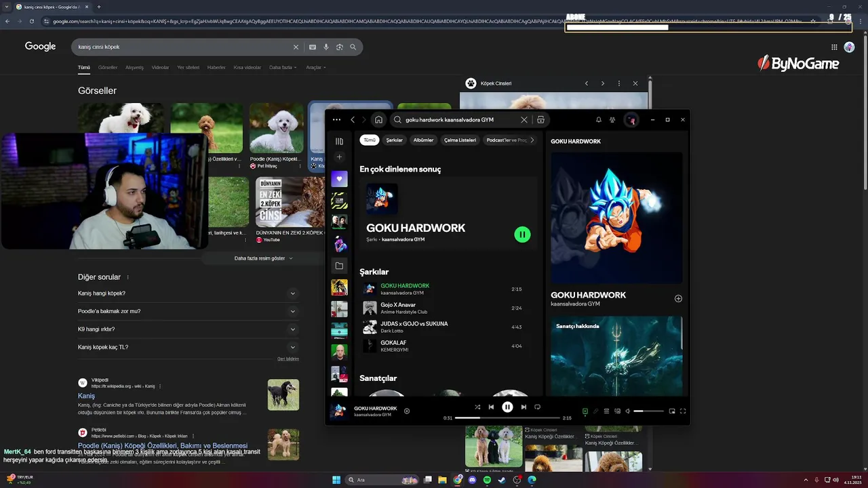Open Google Daha fazla tabs dropdown
Viewport: 868px width, 488px height.
click(x=283, y=67)
